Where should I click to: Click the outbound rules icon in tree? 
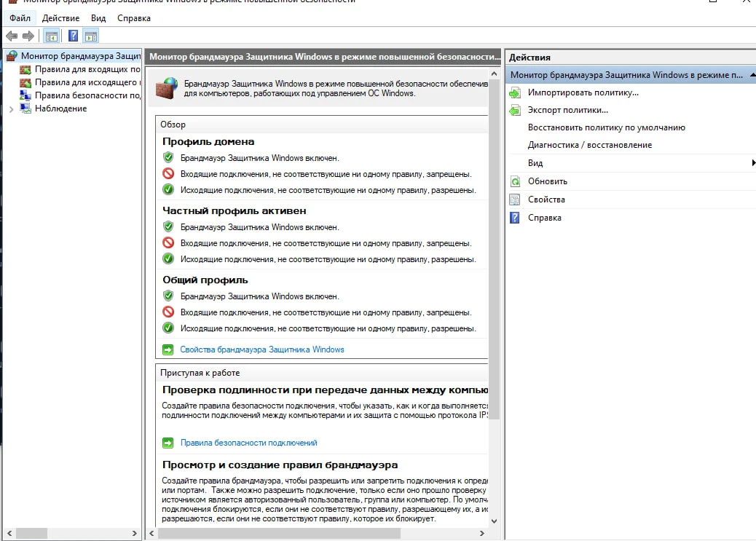tap(25, 82)
